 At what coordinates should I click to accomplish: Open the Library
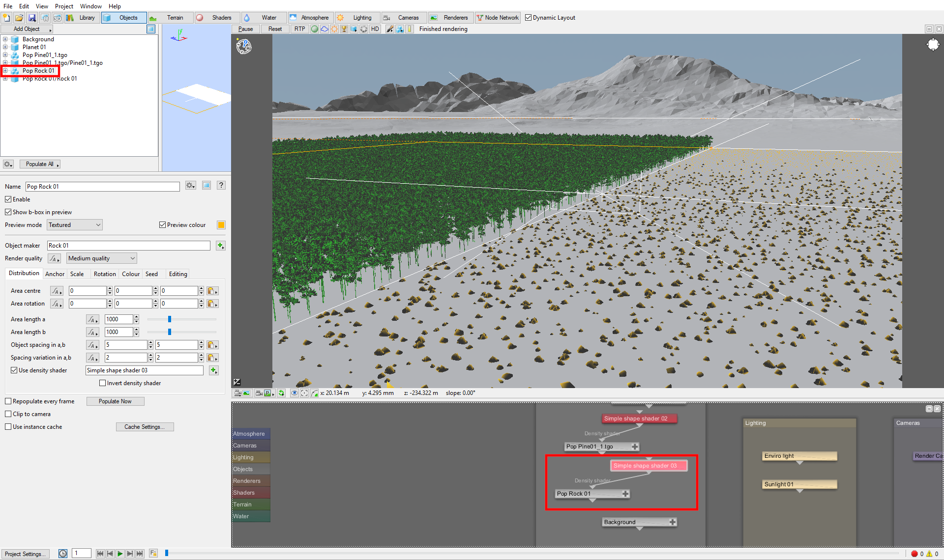pos(81,18)
